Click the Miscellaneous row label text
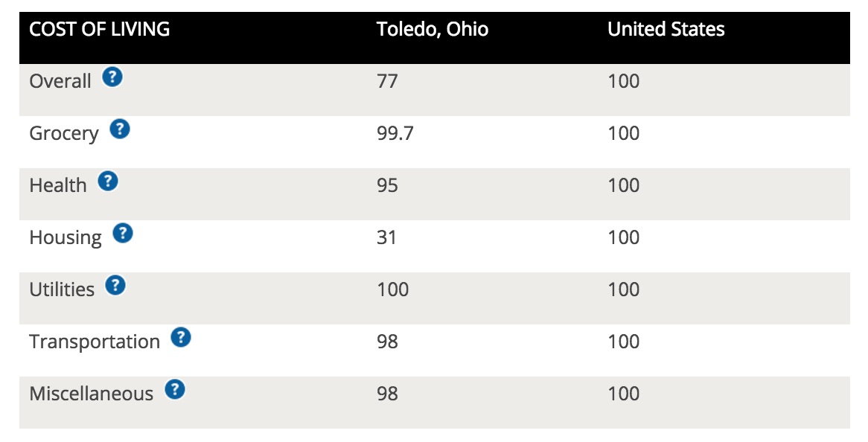 pos(91,394)
